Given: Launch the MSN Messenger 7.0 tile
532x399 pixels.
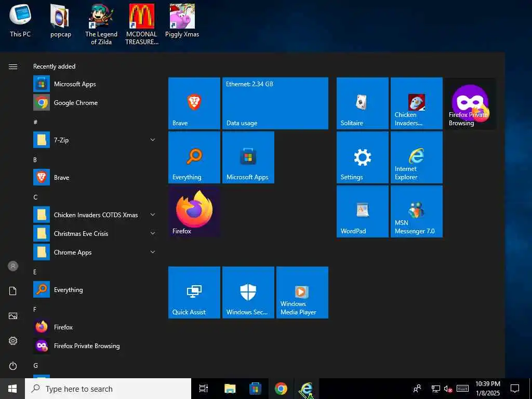Looking at the screenshot, I should (x=416, y=211).
